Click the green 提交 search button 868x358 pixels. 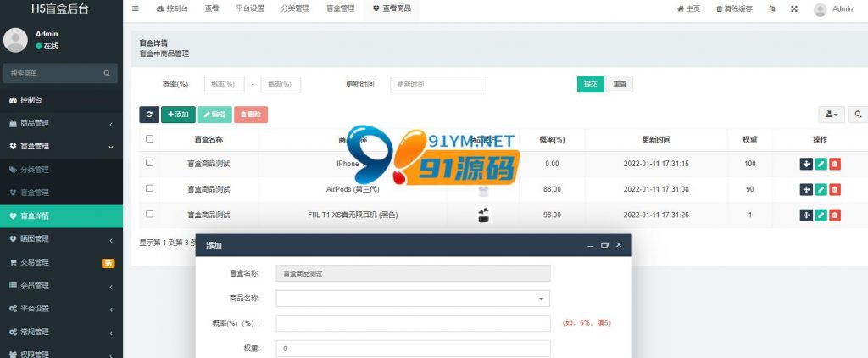pos(591,84)
